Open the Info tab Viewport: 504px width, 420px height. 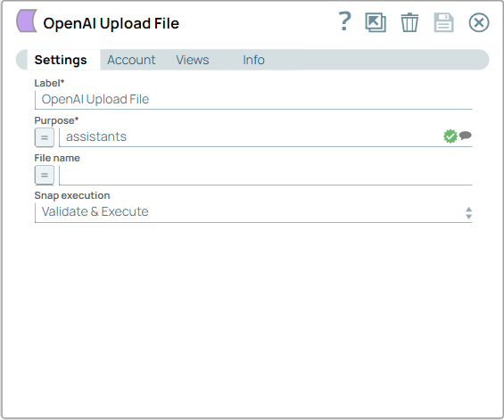pyautogui.click(x=253, y=60)
